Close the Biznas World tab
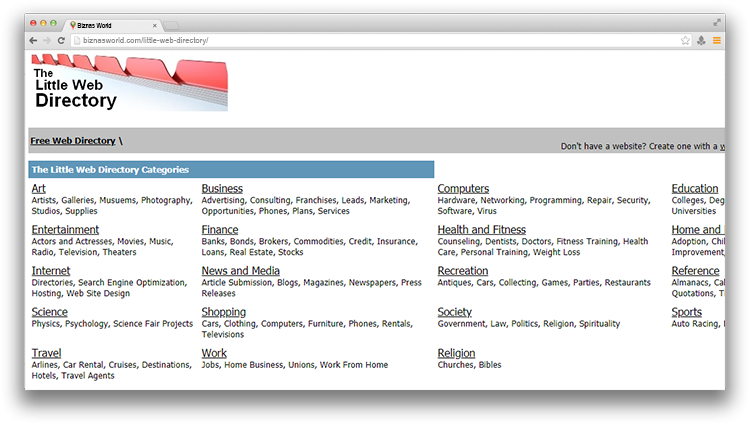The width and height of the screenshot is (750, 425). point(152,24)
